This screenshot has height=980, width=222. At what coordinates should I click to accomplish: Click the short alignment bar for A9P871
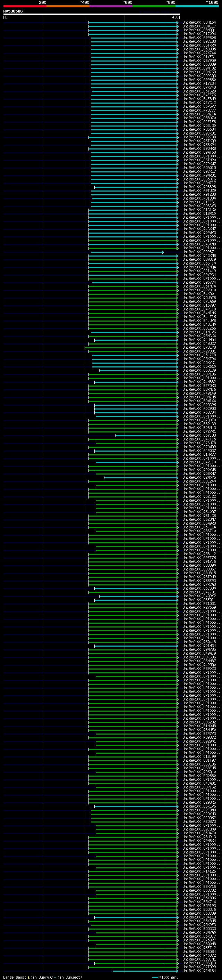coord(128,252)
